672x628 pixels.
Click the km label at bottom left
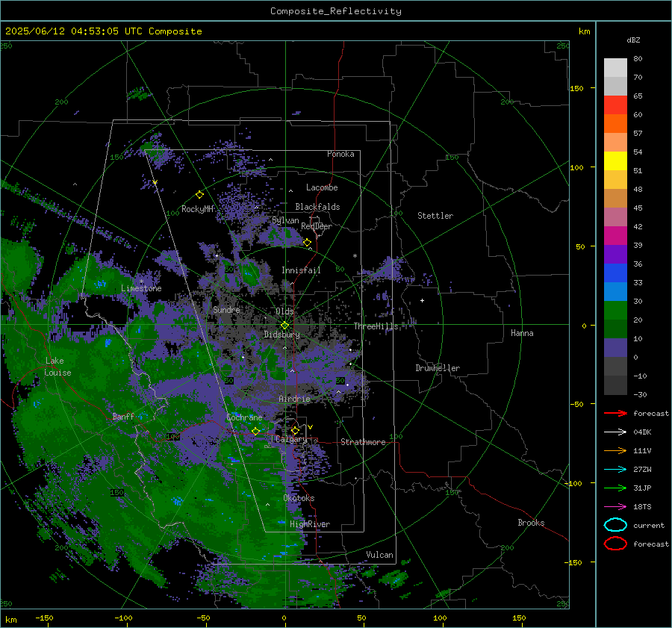click(x=10, y=620)
